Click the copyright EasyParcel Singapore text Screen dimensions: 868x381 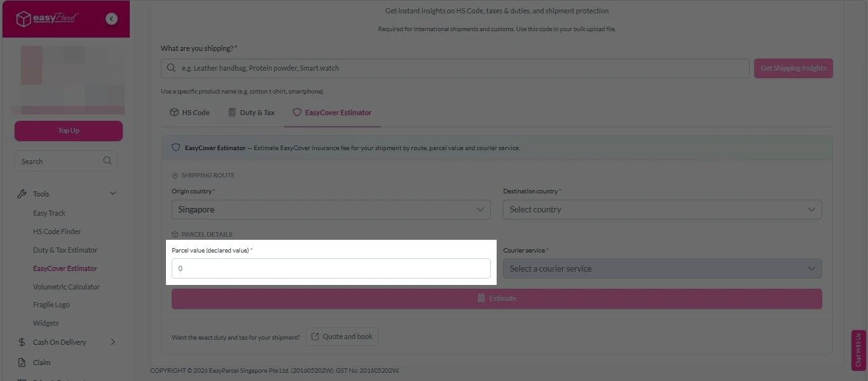275,370
